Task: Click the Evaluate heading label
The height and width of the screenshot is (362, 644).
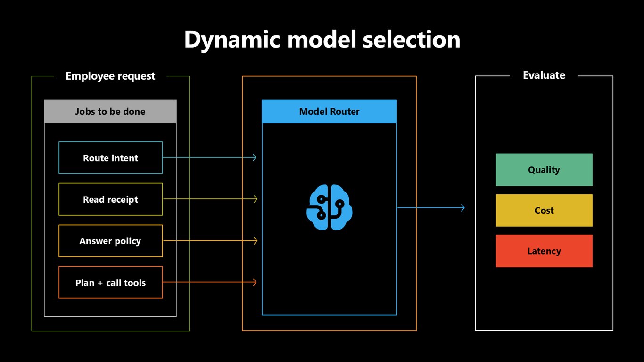Action: [x=544, y=75]
